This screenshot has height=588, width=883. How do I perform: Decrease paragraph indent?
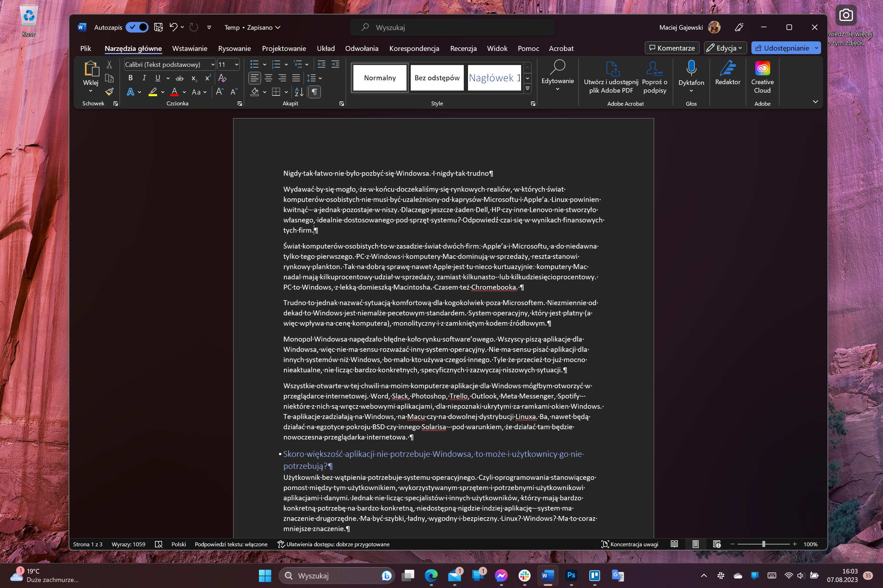click(322, 64)
